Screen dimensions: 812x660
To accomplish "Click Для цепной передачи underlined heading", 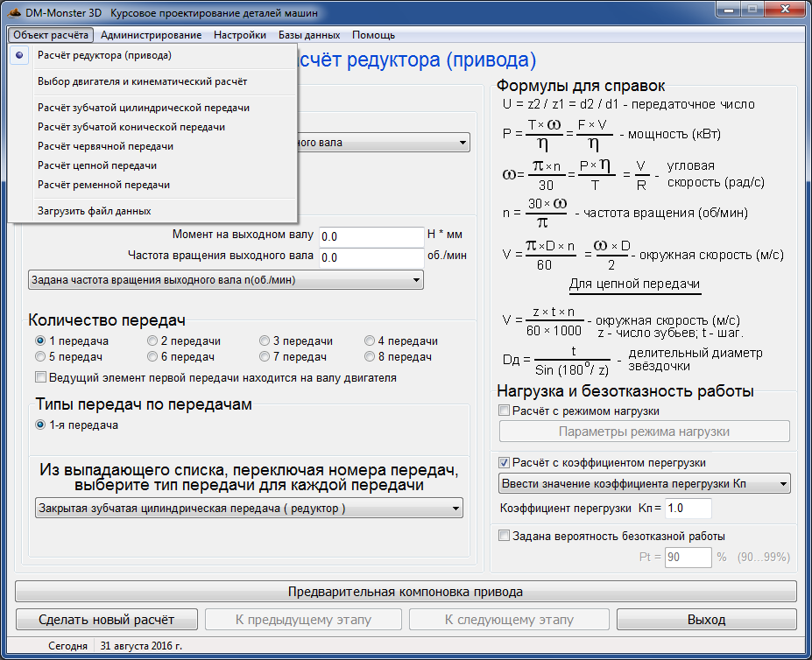I will click(x=634, y=284).
